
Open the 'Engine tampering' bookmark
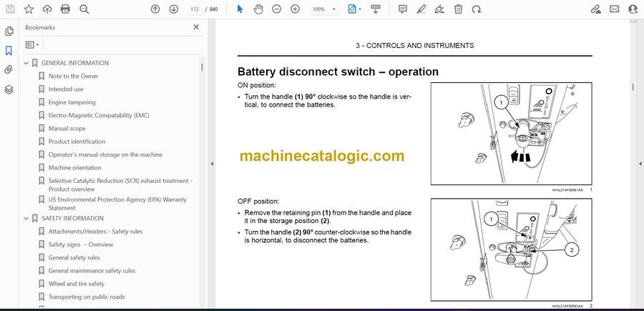click(72, 102)
